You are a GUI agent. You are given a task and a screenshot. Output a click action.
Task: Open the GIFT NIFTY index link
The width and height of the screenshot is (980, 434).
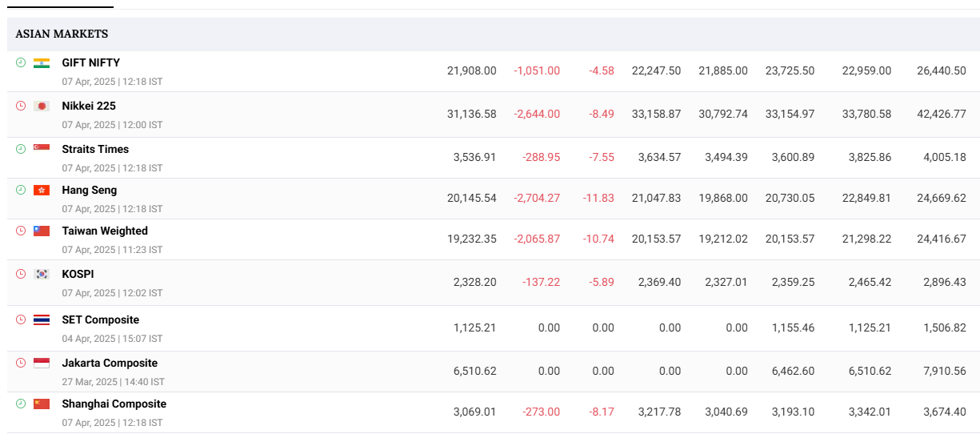(91, 62)
